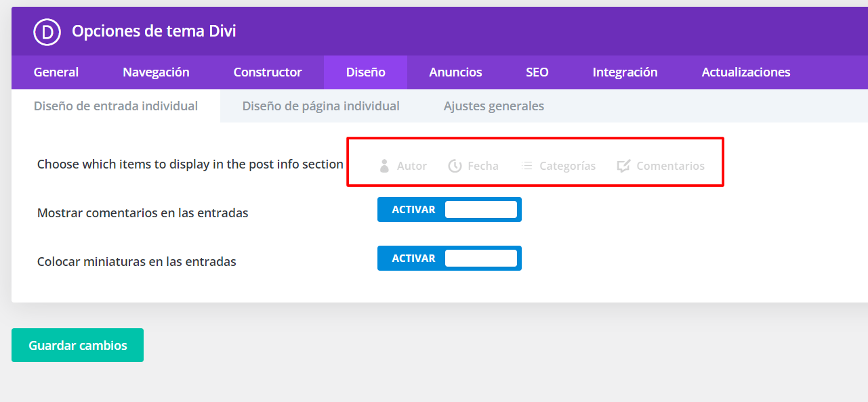Image resolution: width=868 pixels, height=402 pixels.
Task: Open Diseño de página individual subtab
Action: (x=321, y=106)
